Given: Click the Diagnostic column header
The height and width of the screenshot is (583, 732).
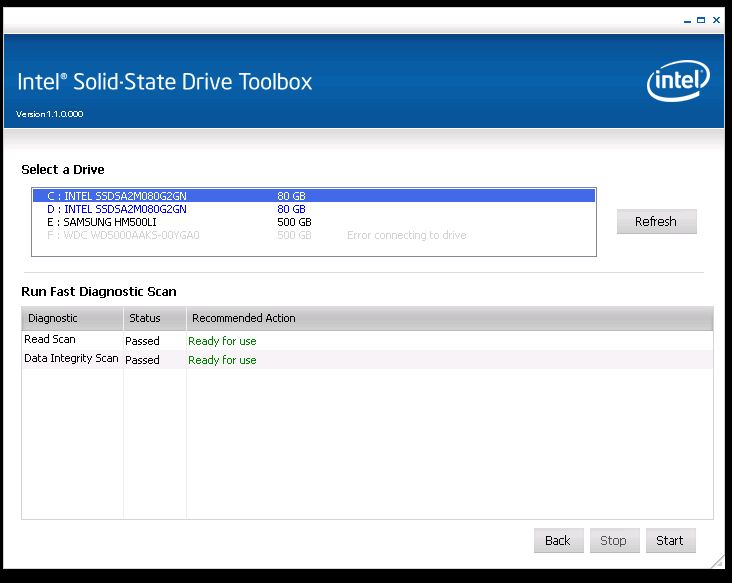Looking at the screenshot, I should pyautogui.click(x=72, y=318).
